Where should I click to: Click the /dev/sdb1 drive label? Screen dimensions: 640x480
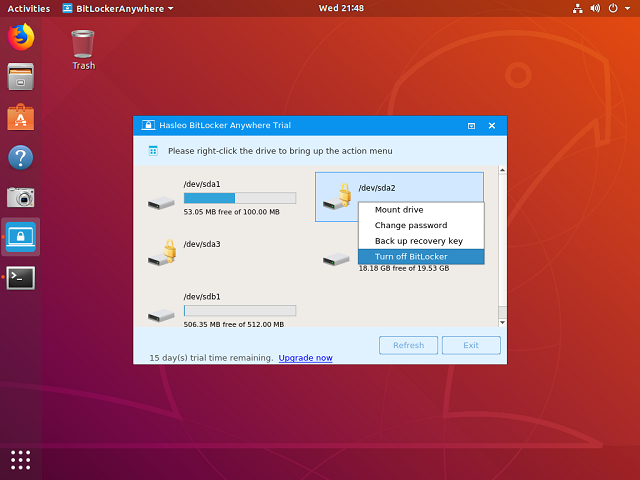click(x=202, y=297)
